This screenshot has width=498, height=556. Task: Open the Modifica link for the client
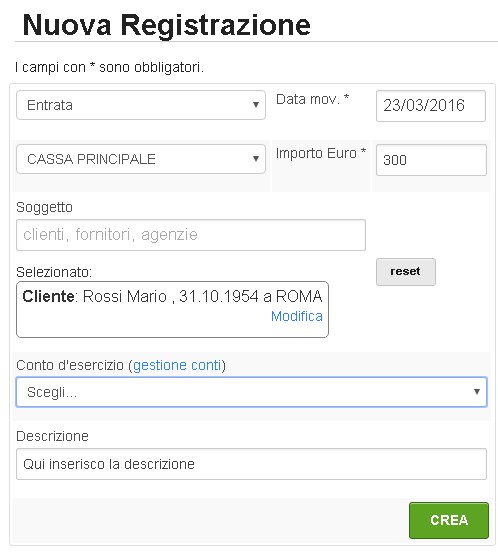click(297, 316)
